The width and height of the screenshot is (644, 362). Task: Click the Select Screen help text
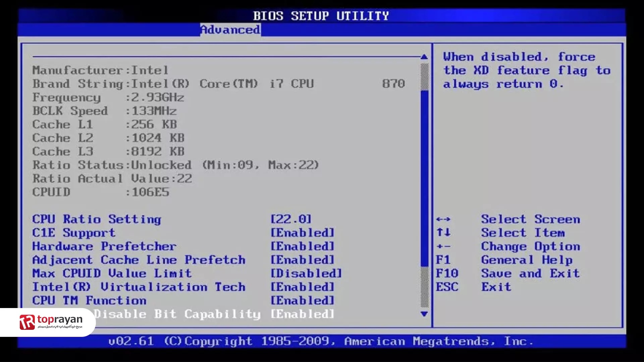[x=530, y=219]
